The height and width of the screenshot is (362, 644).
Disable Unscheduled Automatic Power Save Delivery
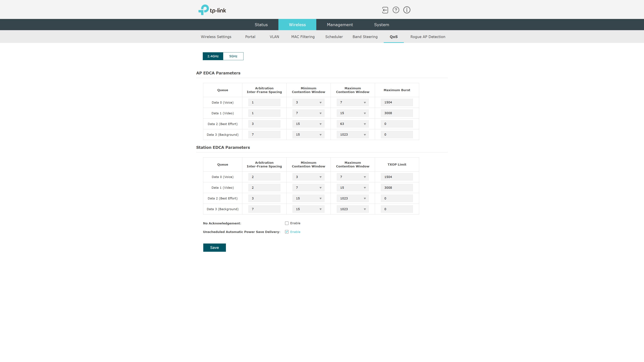click(x=287, y=232)
